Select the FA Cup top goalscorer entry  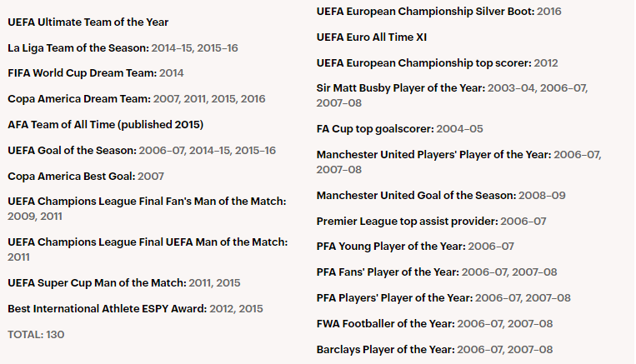click(399, 129)
